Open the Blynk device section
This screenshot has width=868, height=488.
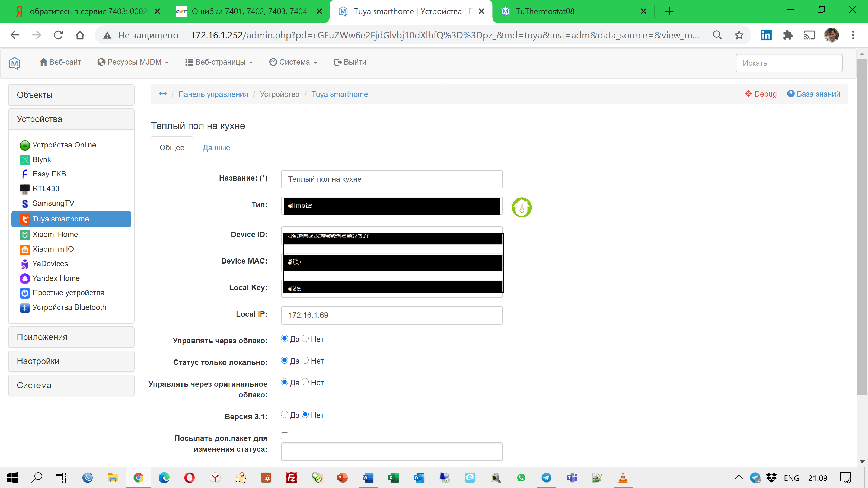point(42,159)
